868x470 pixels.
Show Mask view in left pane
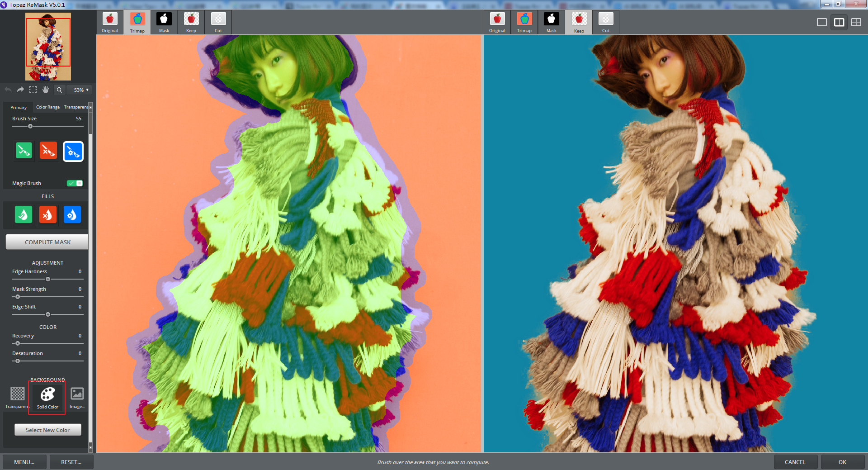(x=164, y=22)
